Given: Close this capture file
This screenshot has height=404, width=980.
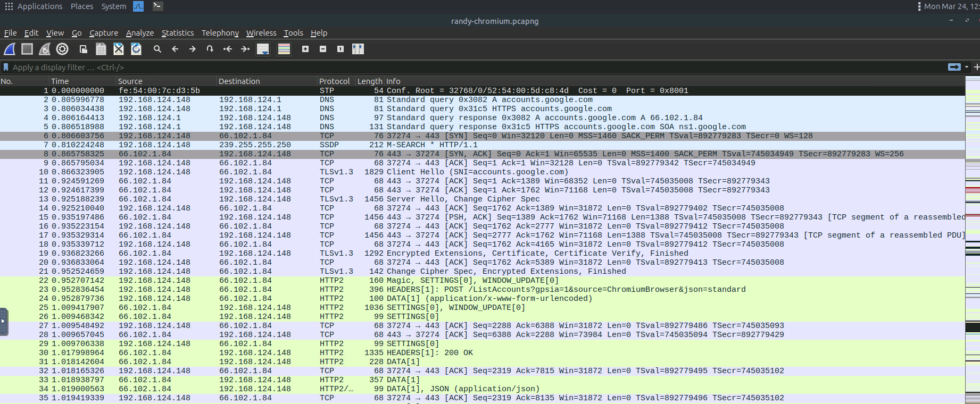Looking at the screenshot, I should (x=119, y=49).
